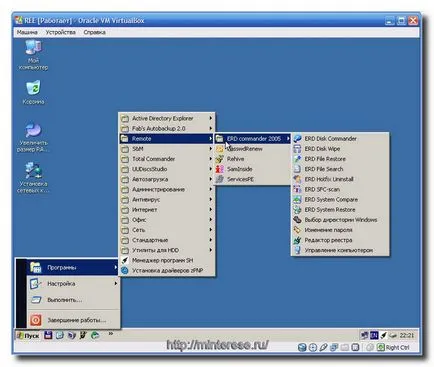The image size is (434, 367).
Task: Open Справка menu in VirtualBox
Action: tap(95, 32)
